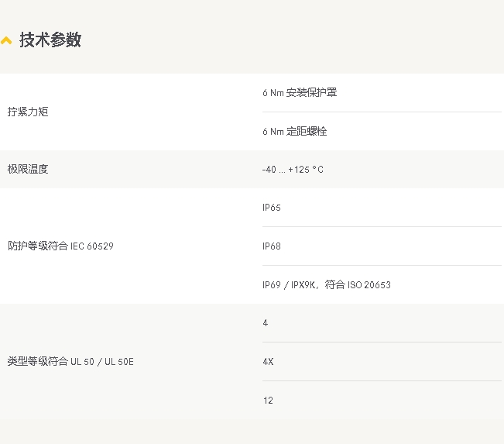Select the type rating value 4X
The width and height of the screenshot is (504, 444).
268,361
